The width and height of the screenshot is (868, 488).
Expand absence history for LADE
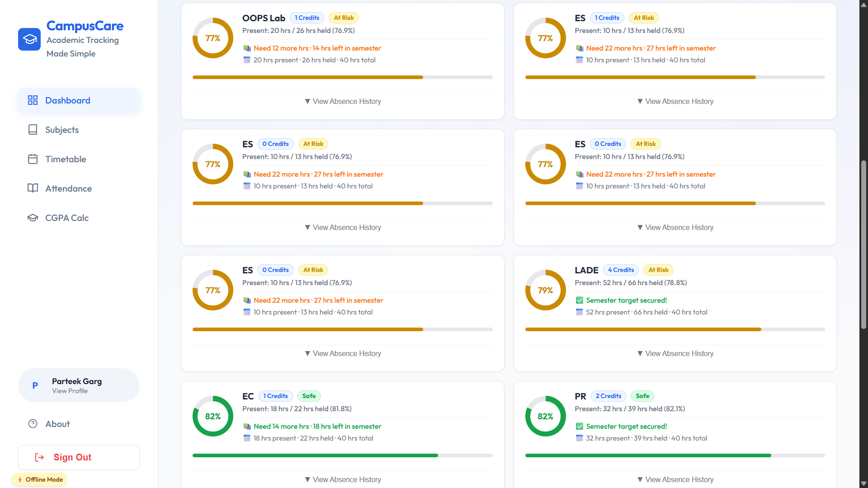pos(675,353)
